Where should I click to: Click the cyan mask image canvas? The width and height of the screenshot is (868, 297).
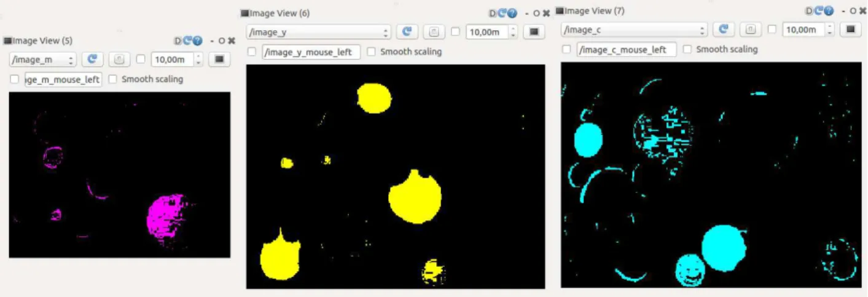click(711, 174)
